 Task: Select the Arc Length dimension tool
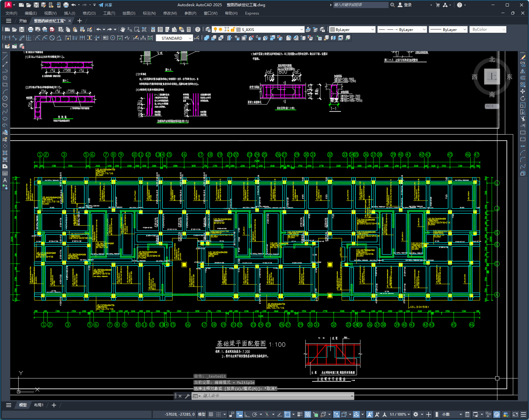(x=22, y=38)
